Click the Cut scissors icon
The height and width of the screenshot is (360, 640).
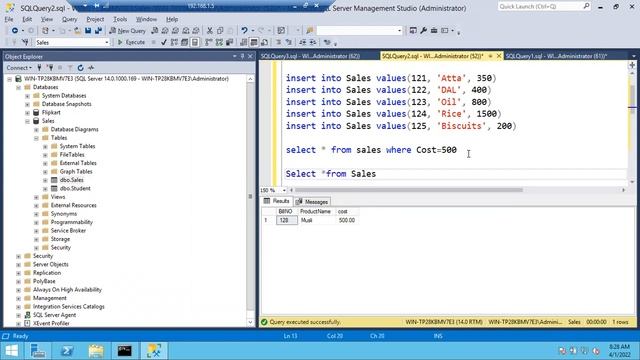point(210,31)
